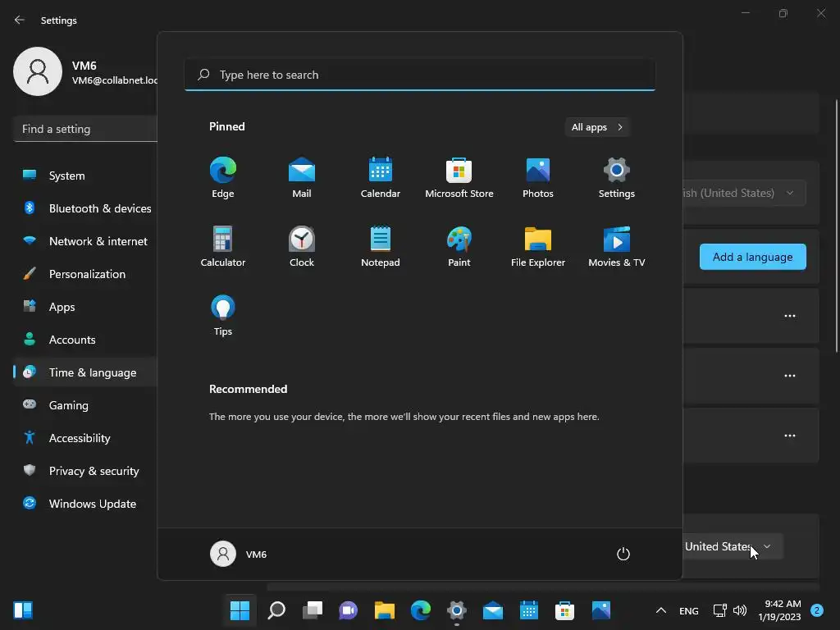Open notification center badge
This screenshot has height=630, width=840.
817,610
